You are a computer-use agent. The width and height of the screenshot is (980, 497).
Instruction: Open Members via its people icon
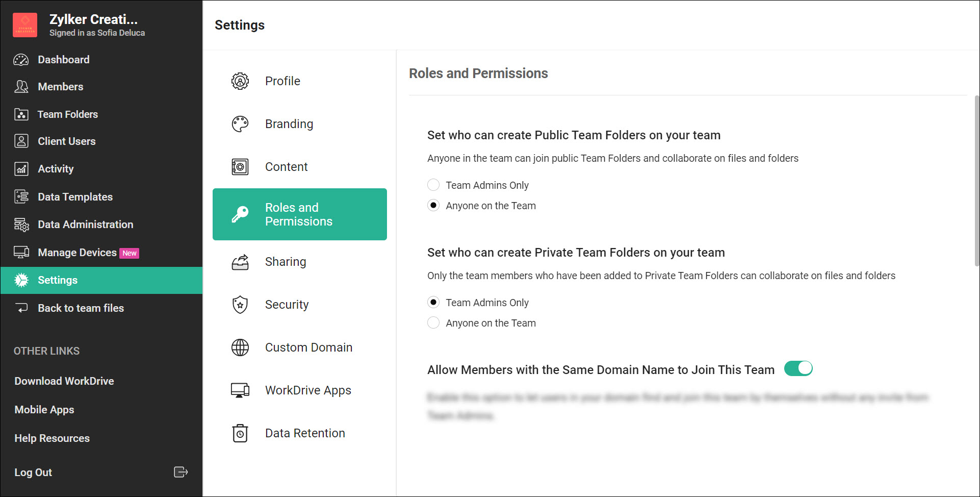tap(21, 87)
